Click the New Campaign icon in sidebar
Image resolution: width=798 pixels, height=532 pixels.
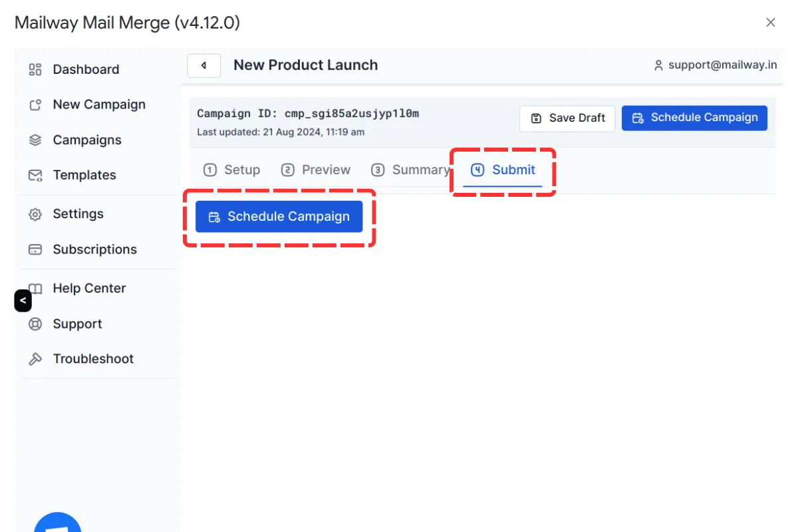pyautogui.click(x=35, y=105)
